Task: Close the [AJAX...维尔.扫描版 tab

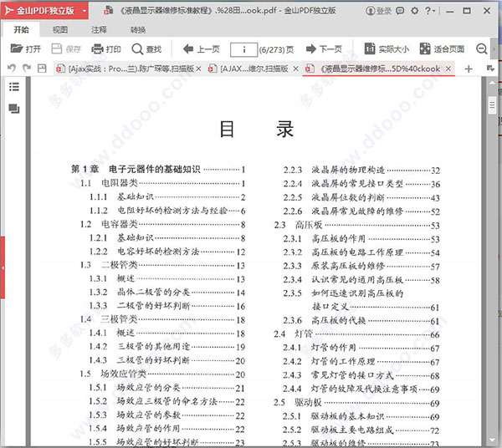Action: [x=296, y=69]
